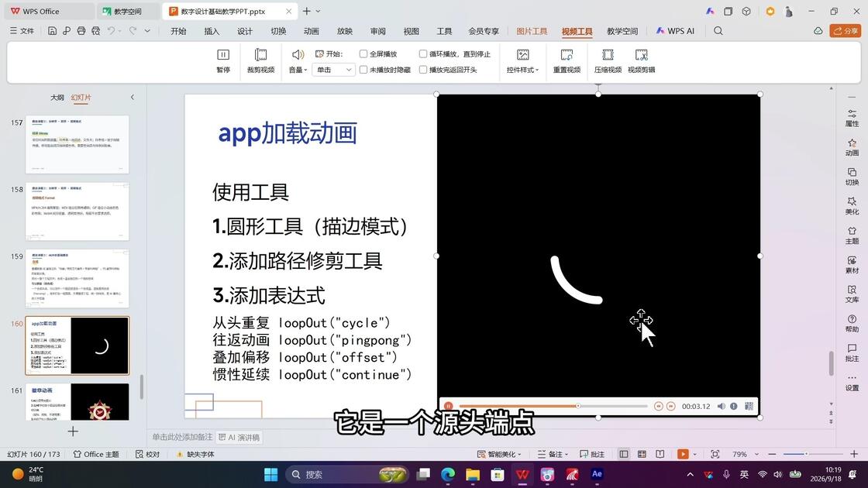This screenshot has height=488, width=868.
Task: Switch to the Picture Tools (图片工具) tab
Action: coord(532,31)
